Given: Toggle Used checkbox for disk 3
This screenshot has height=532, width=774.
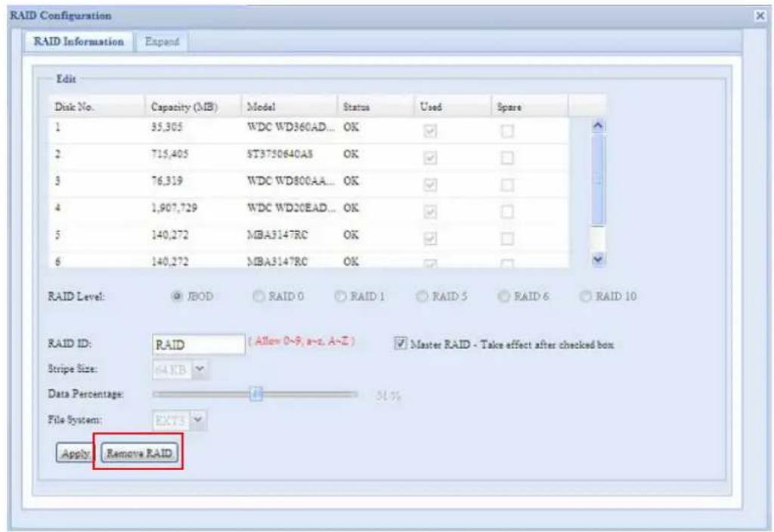Looking at the screenshot, I should pyautogui.click(x=430, y=184).
